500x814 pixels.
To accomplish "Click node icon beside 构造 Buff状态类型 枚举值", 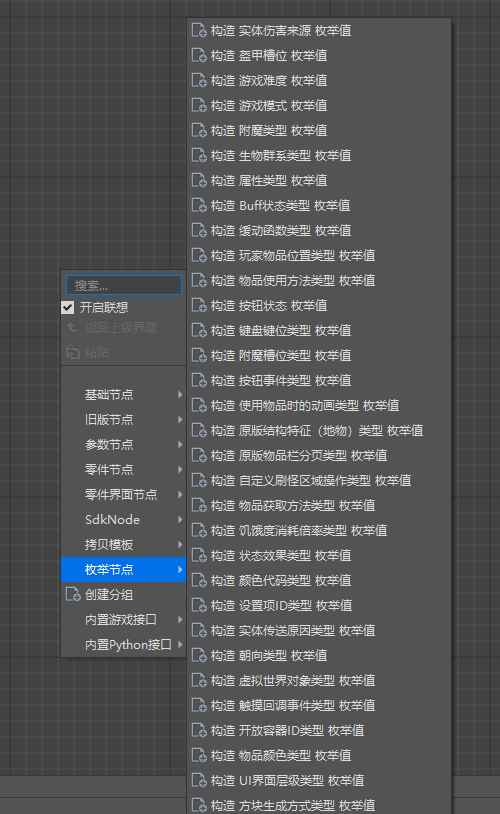I will click(199, 206).
